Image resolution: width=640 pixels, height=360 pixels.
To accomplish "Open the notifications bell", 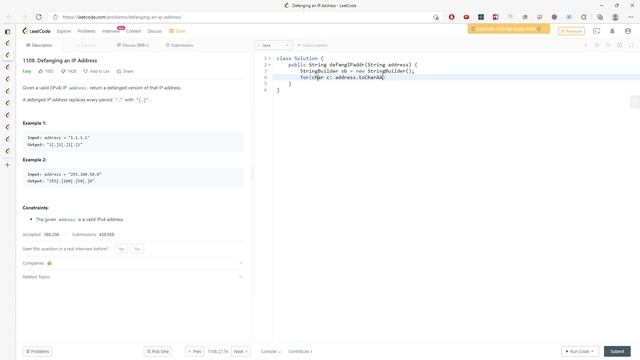I will 612,31.
